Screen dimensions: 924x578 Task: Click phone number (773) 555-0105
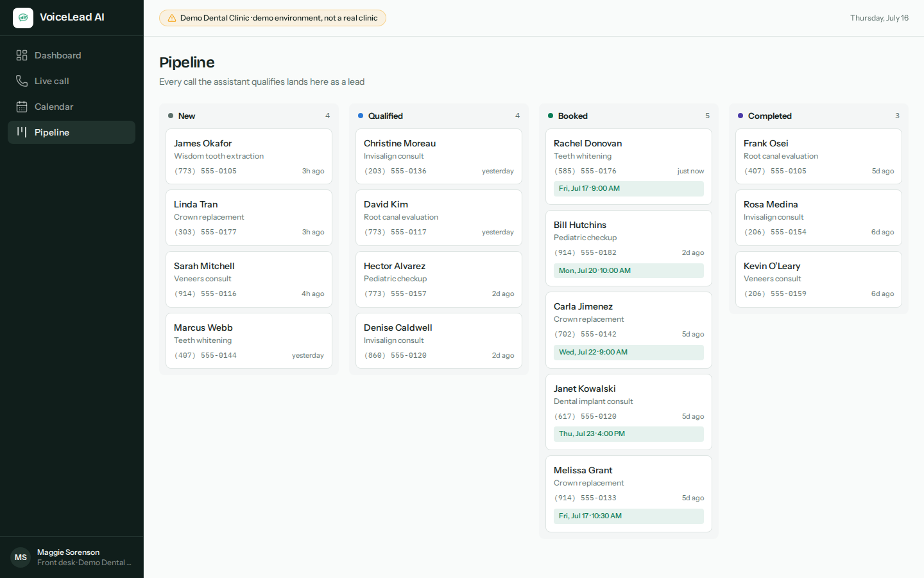(205, 171)
